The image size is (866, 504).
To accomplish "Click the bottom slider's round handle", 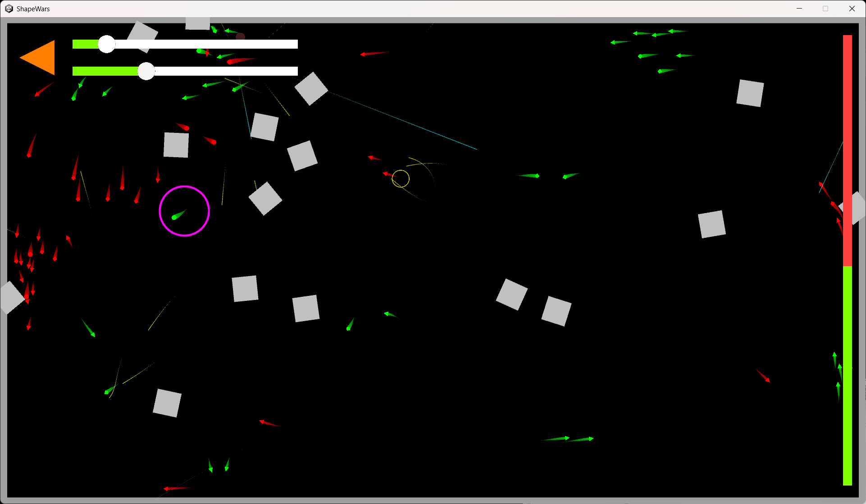I will click(146, 71).
